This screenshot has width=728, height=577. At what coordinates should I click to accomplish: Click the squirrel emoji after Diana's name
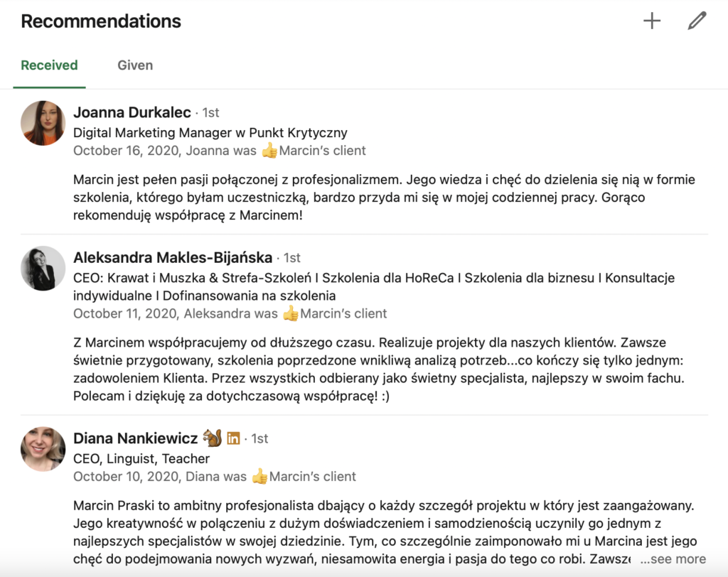point(212,438)
